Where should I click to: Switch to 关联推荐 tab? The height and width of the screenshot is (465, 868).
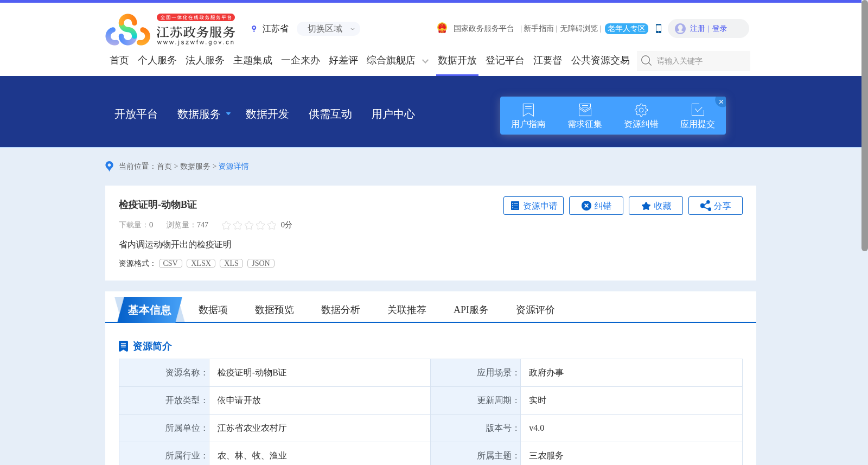(407, 310)
